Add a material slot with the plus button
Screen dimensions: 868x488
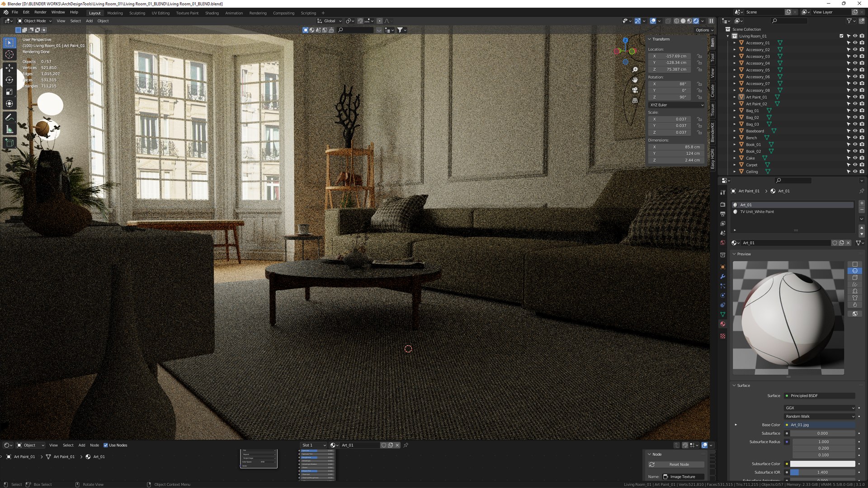tap(862, 203)
